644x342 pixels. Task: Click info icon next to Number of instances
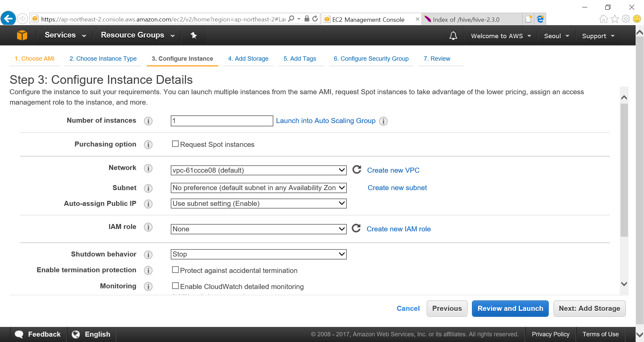[148, 121]
